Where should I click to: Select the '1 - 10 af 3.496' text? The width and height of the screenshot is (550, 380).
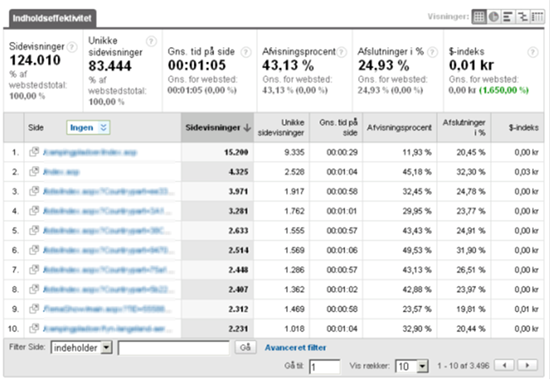[x=463, y=366]
